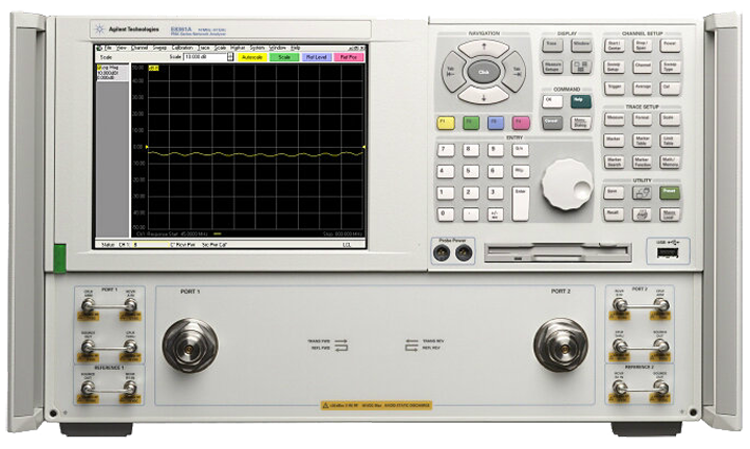Push the Recall utility key

(x=614, y=214)
